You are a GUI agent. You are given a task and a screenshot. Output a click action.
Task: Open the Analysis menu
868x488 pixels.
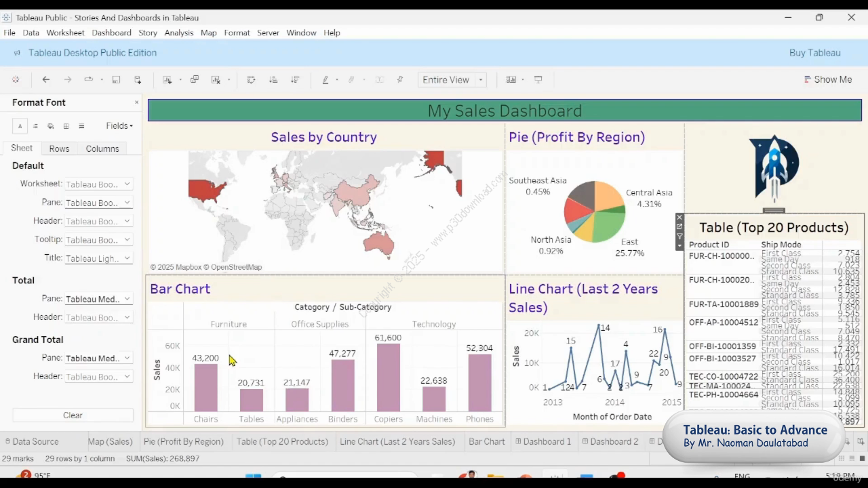(179, 33)
